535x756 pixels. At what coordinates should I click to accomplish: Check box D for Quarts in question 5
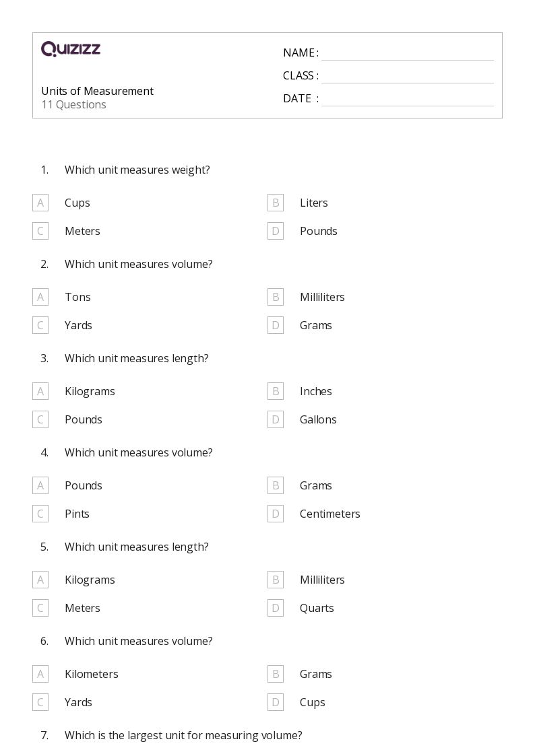[276, 608]
